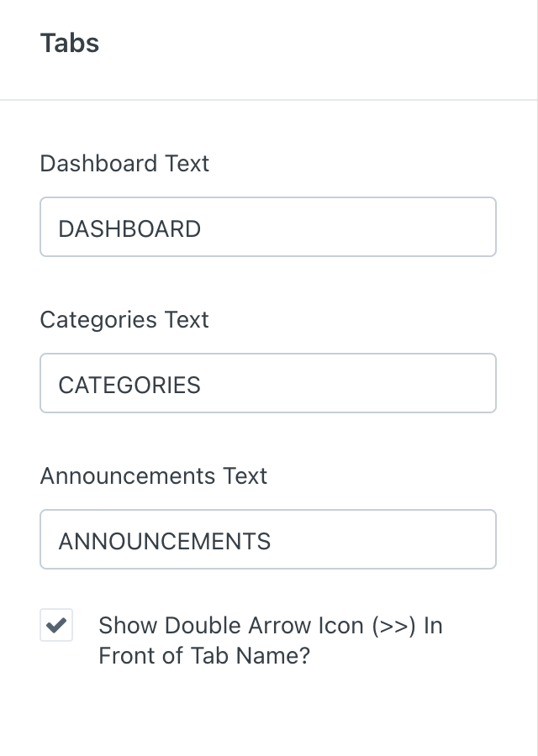
Task: Click the word DASHBOARD inside the text box
Action: pos(129,228)
